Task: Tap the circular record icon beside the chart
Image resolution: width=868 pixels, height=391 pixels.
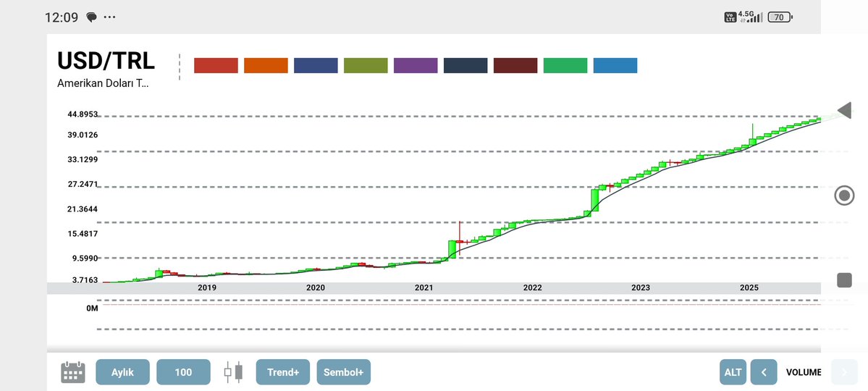Action: pos(844,195)
